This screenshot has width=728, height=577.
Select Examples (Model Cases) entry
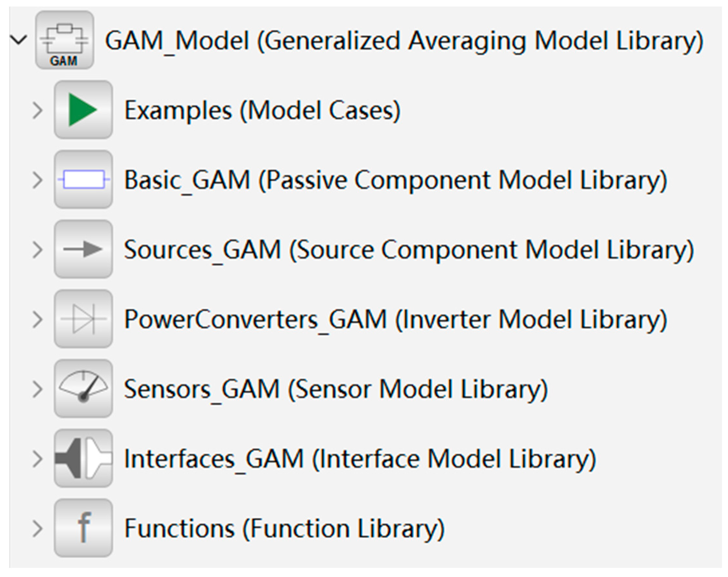[x=262, y=110]
